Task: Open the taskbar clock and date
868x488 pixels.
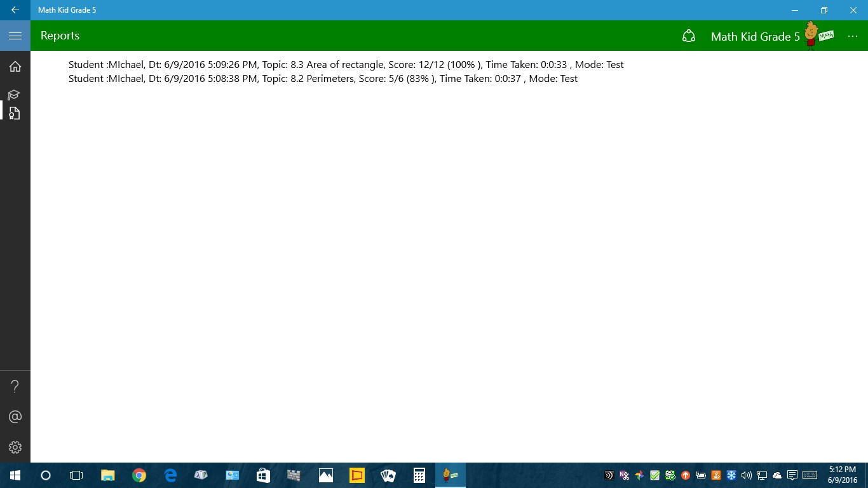Action: coord(843,475)
